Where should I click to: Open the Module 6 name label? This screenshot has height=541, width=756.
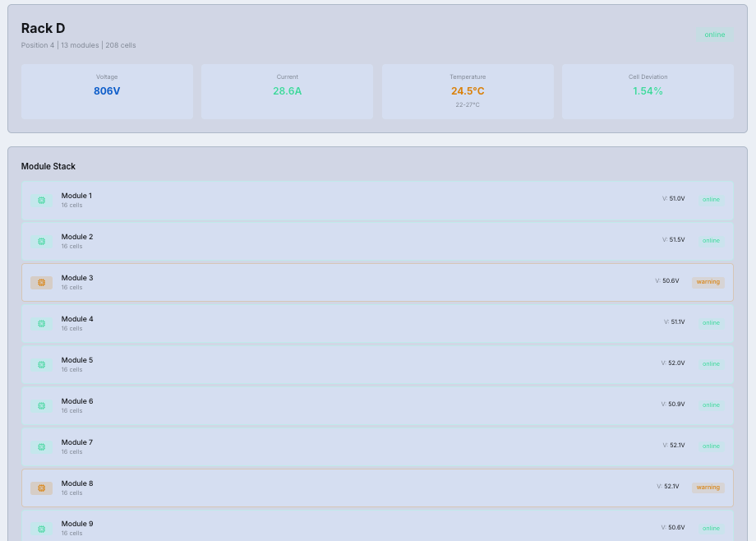77,401
